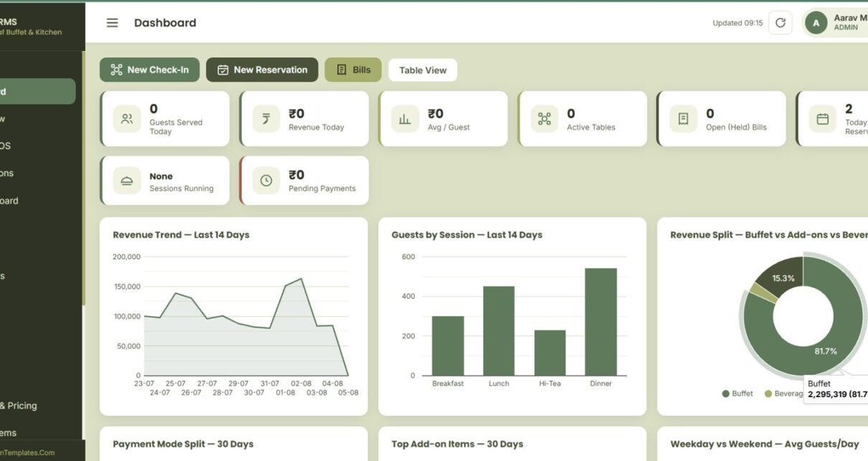Click Payment Mode Split — 30 Days heading

[183, 444]
